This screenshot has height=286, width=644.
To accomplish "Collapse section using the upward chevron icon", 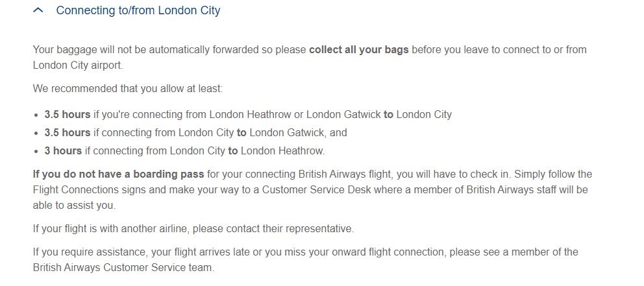I will click(38, 10).
